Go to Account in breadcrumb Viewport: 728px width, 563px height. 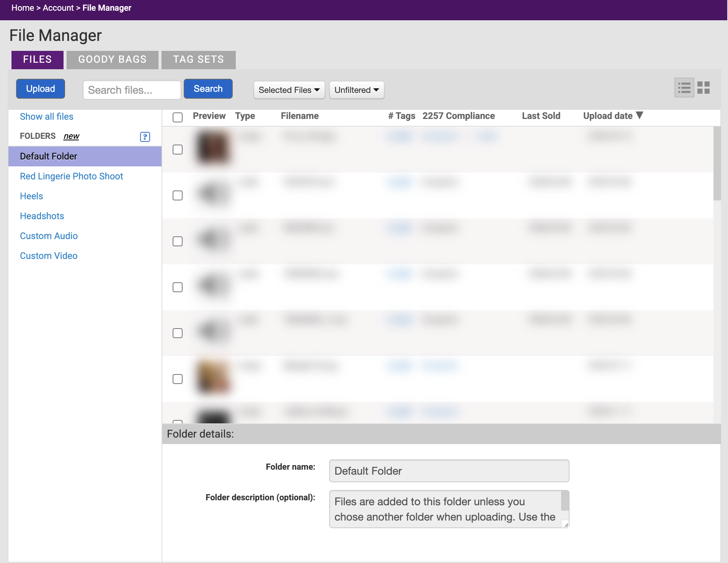point(58,8)
